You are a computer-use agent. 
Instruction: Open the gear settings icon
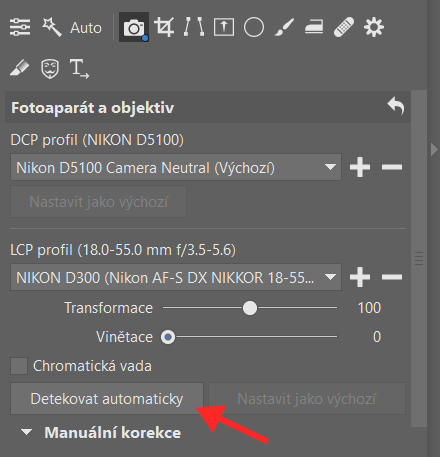coord(374,27)
